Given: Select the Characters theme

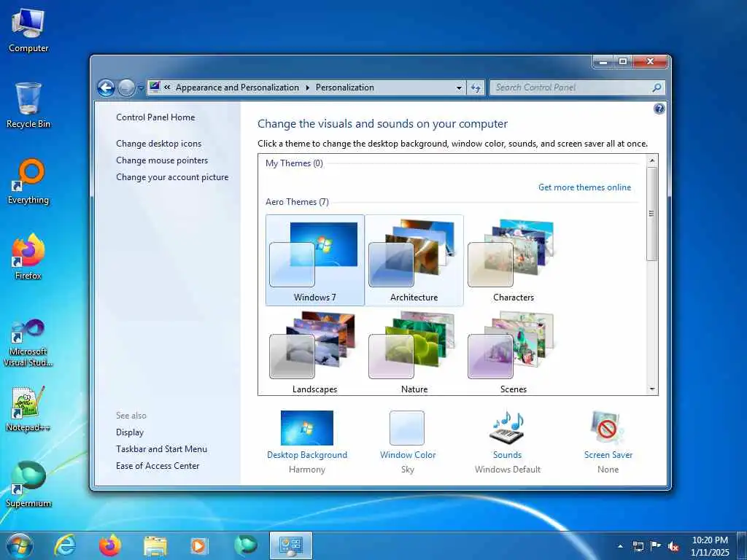Looking at the screenshot, I should [x=513, y=260].
